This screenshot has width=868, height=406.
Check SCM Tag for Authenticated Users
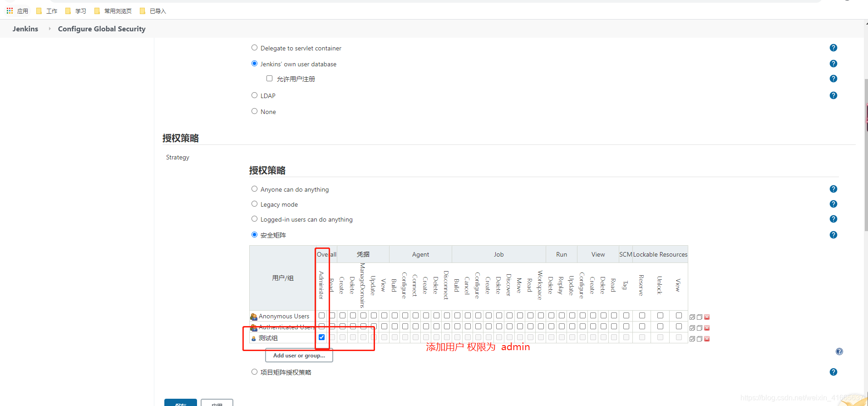(x=626, y=327)
